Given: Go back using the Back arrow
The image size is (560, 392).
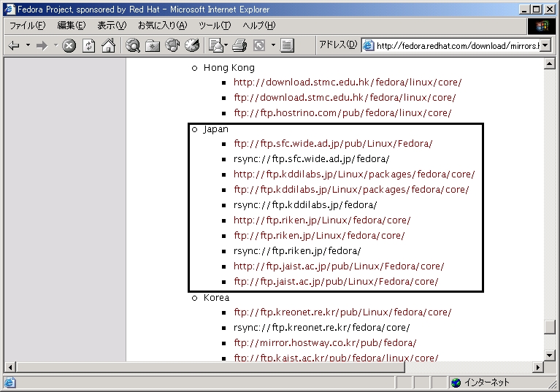Looking at the screenshot, I should 14,45.
